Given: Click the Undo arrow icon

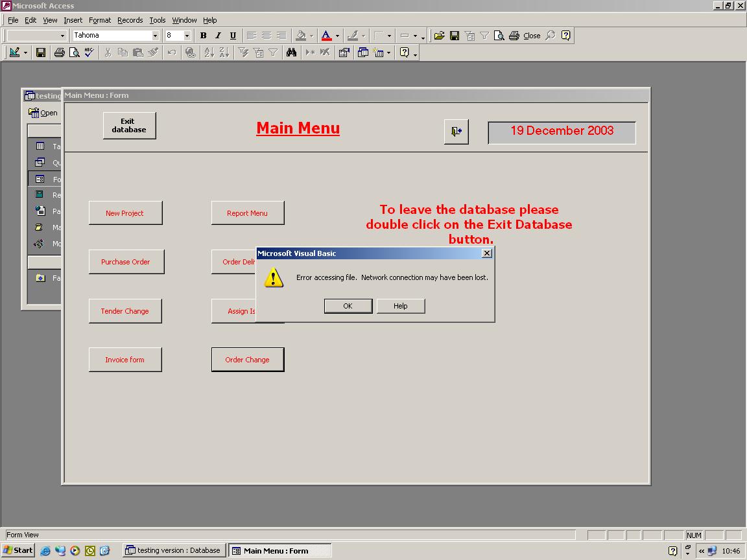Looking at the screenshot, I should pyautogui.click(x=172, y=52).
